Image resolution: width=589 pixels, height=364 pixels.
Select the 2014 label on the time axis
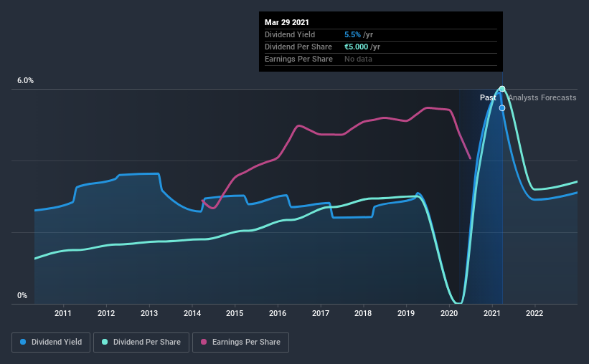(192, 313)
